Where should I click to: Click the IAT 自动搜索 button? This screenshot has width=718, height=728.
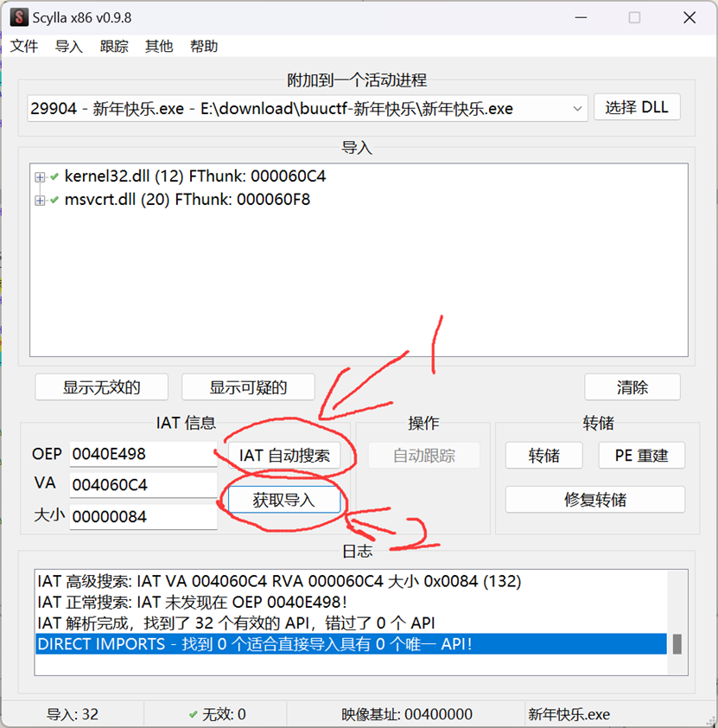coord(284,456)
